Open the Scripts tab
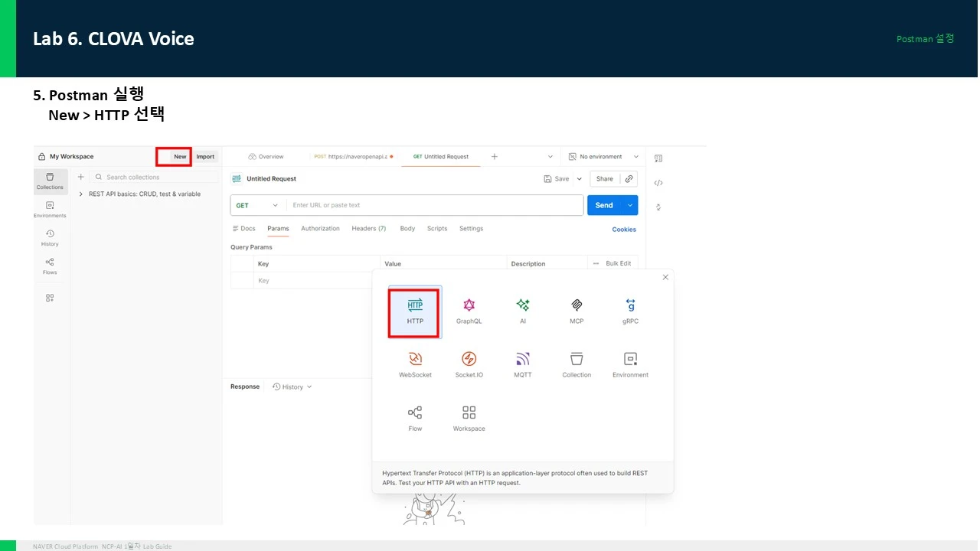 point(437,229)
